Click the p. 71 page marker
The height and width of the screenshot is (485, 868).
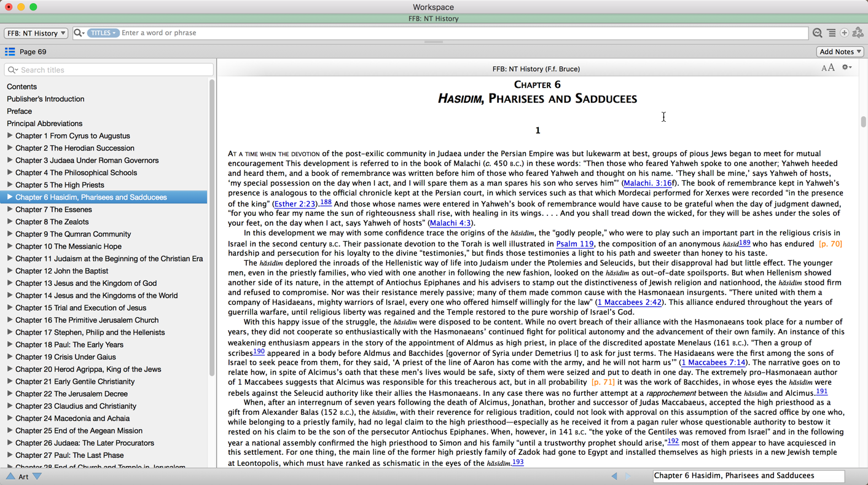[x=603, y=382]
